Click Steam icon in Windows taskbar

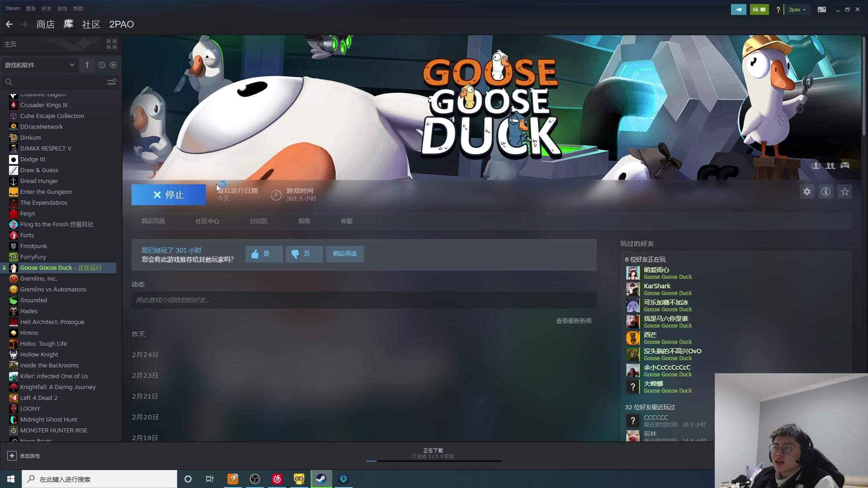[x=321, y=479]
